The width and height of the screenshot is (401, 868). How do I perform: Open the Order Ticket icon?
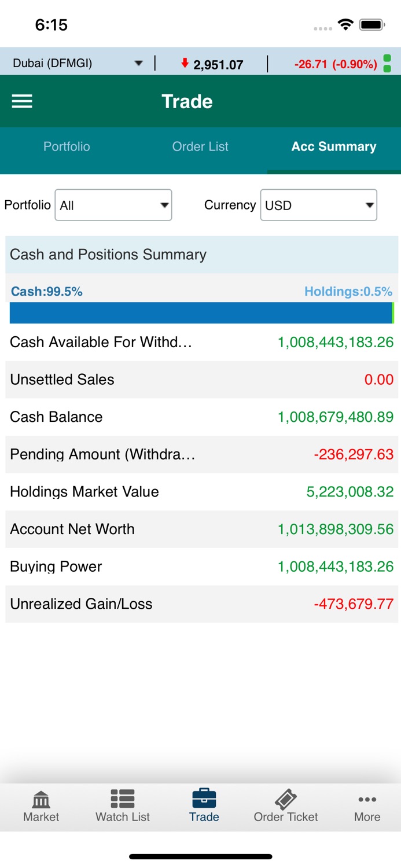(x=286, y=799)
